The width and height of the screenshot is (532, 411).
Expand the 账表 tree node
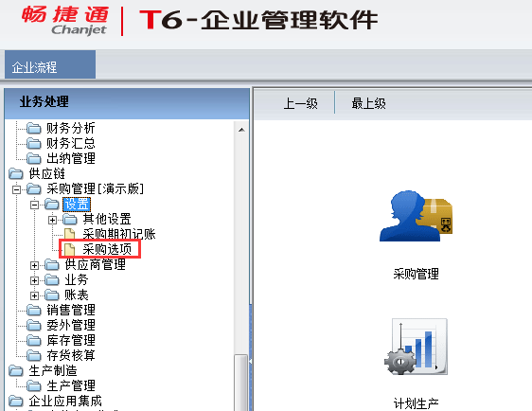point(34,295)
